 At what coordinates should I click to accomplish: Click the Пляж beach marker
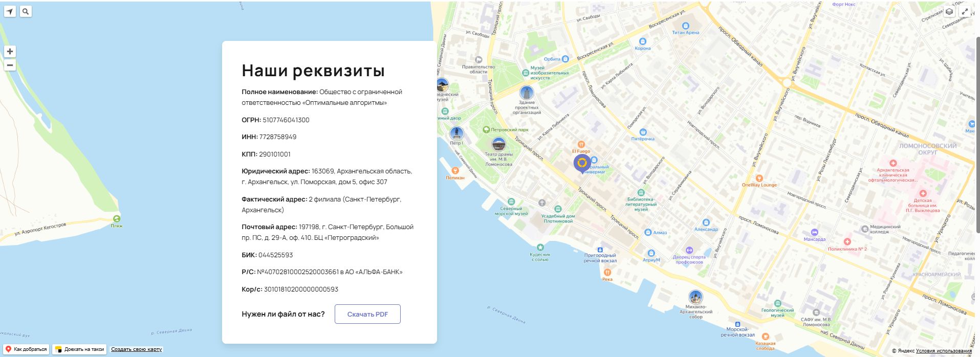[x=117, y=219]
